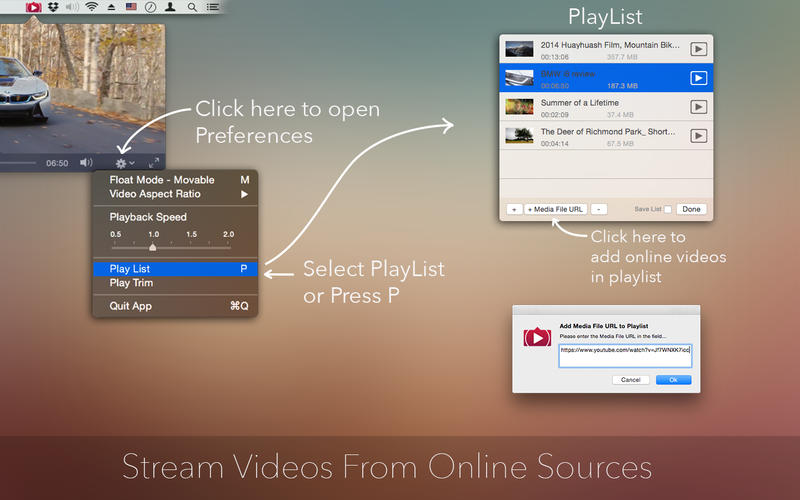Viewport: 800px width, 500px height.
Task: Open the US flag input source menu
Action: (131, 7)
